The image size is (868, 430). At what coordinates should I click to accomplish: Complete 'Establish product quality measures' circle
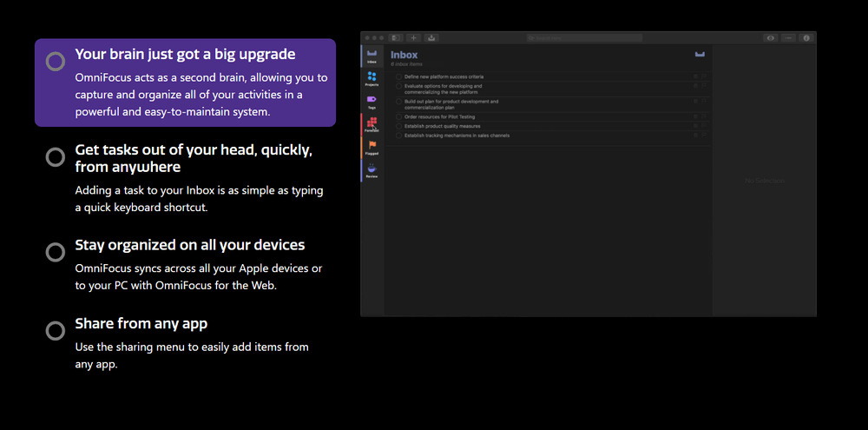click(398, 126)
